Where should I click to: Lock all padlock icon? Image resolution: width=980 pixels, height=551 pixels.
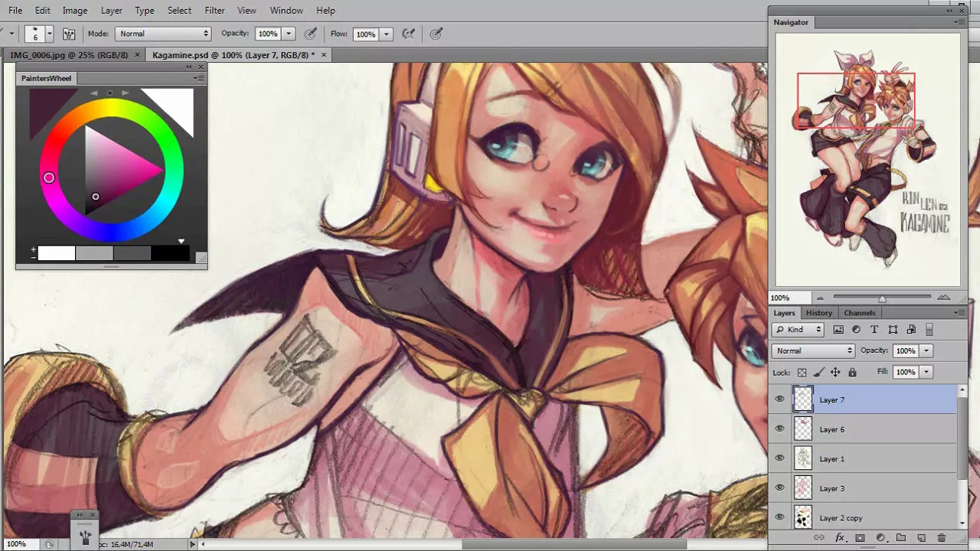click(852, 373)
